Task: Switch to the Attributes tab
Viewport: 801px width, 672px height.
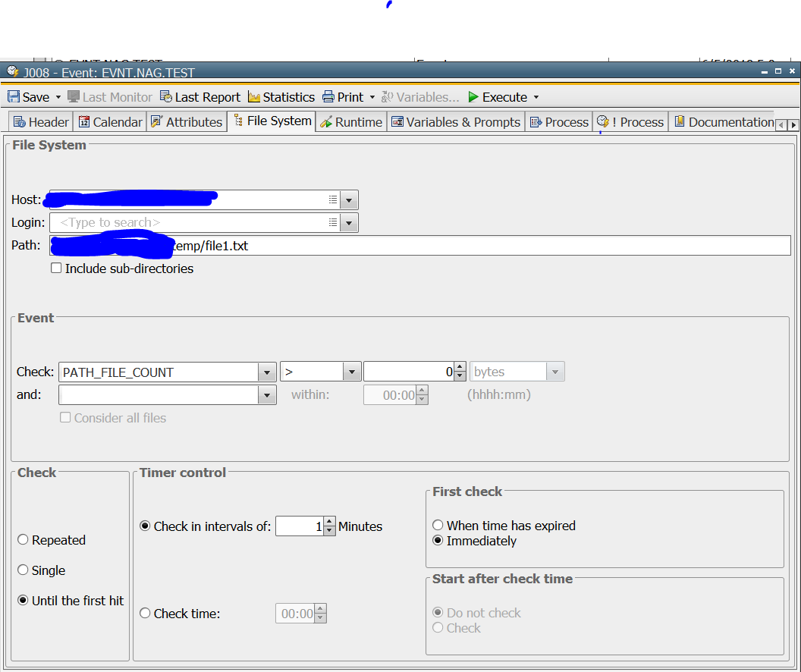Action: [187, 122]
